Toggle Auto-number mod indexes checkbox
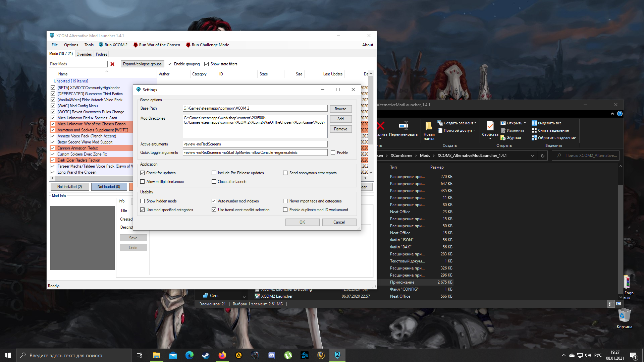Screen dimensions: 644x362 tap(214, 201)
